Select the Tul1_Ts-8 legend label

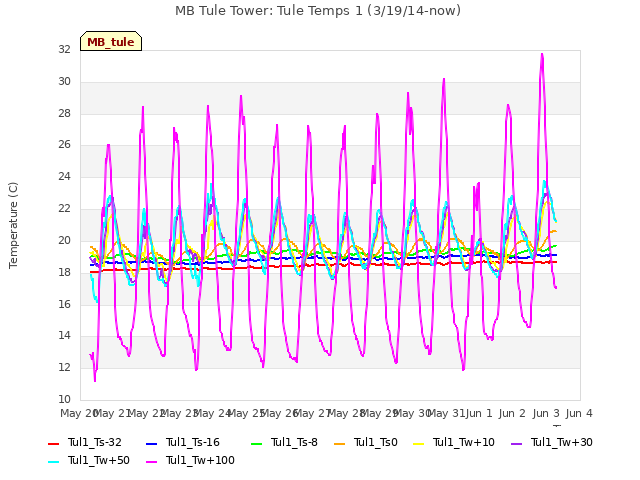(x=294, y=442)
